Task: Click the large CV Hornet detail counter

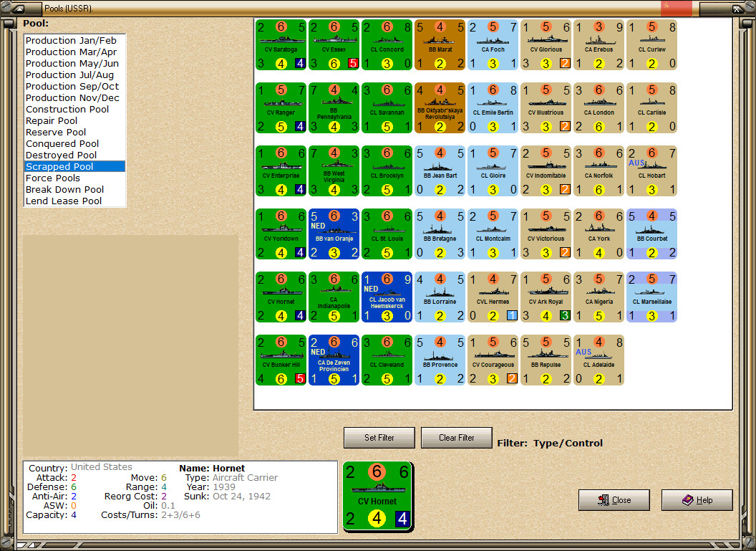Action: coord(377,497)
